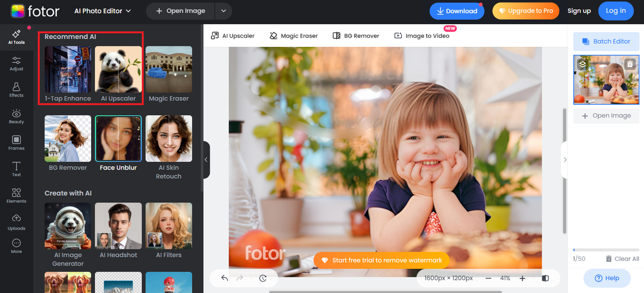The image size is (644, 293).
Task: Select BG Remover in top toolbar
Action: (356, 36)
